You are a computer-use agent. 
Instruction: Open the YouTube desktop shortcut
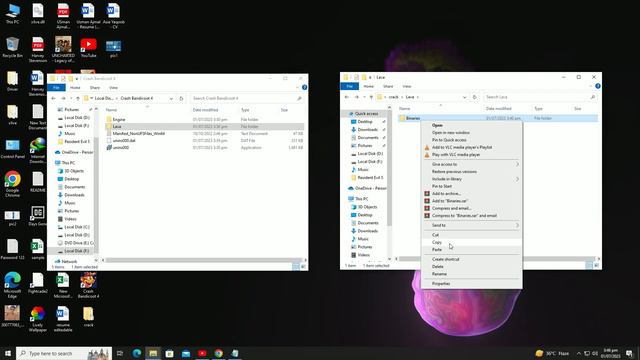[x=88, y=47]
